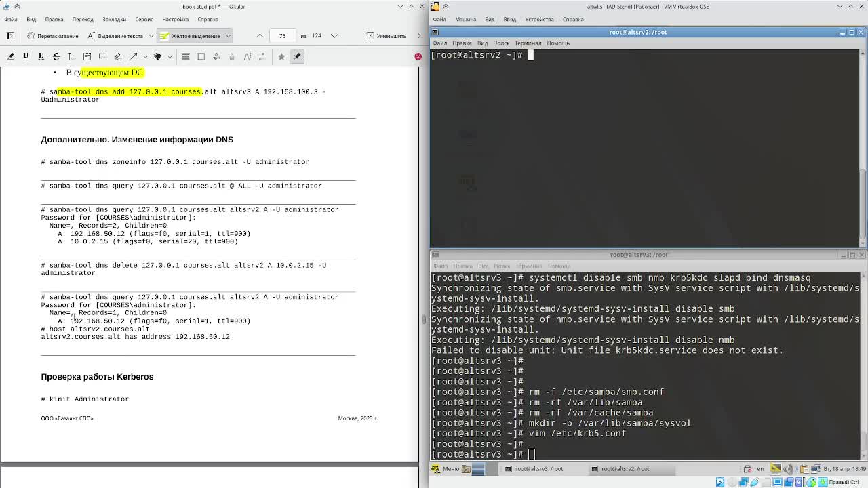Screen dimensions: 868x488
Task: Select the arrow shape annotation tool
Action: click(133, 56)
